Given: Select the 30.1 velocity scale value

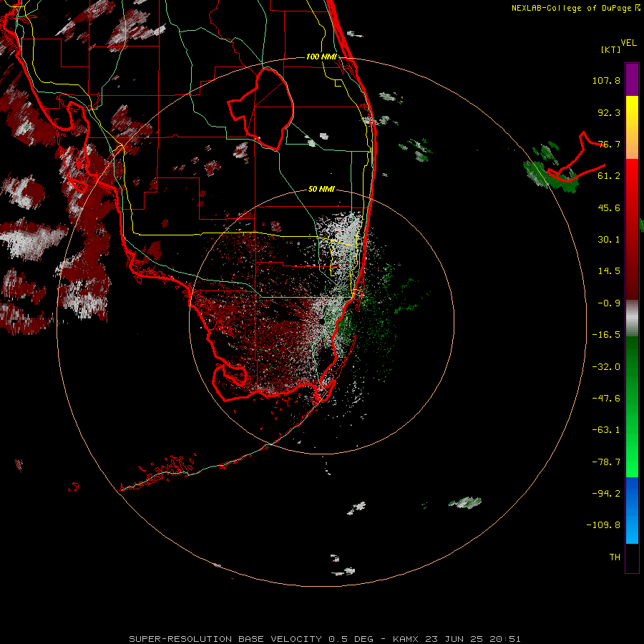Looking at the screenshot, I should tap(609, 240).
